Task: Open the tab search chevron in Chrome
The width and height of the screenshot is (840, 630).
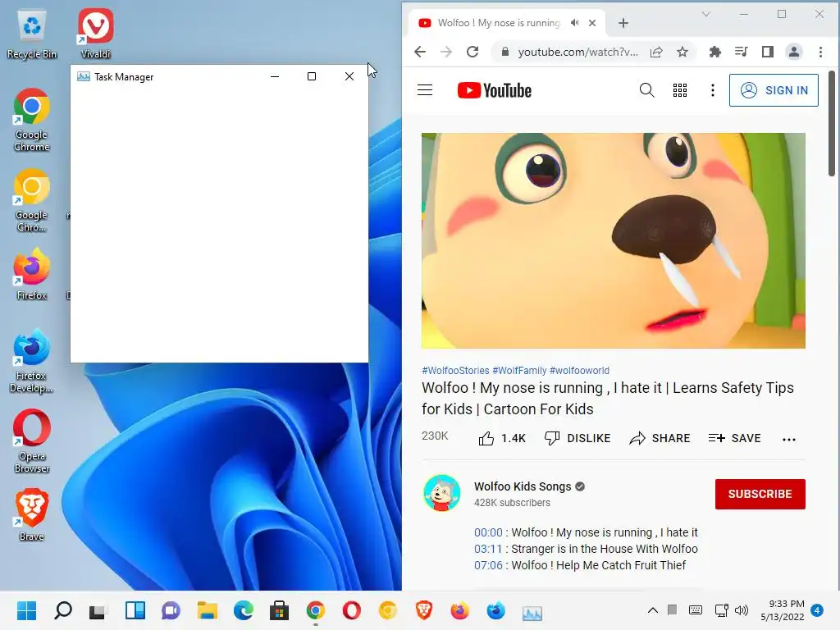Action: pyautogui.click(x=706, y=15)
